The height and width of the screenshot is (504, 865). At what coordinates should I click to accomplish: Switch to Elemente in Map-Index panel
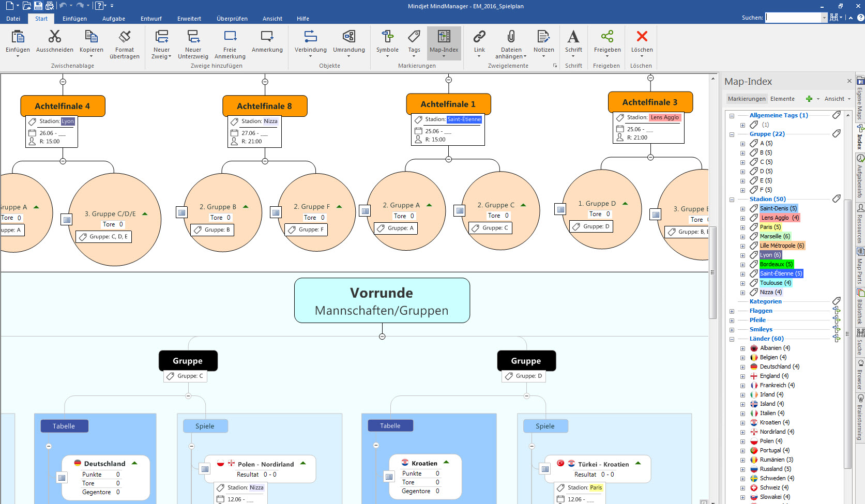pos(782,99)
